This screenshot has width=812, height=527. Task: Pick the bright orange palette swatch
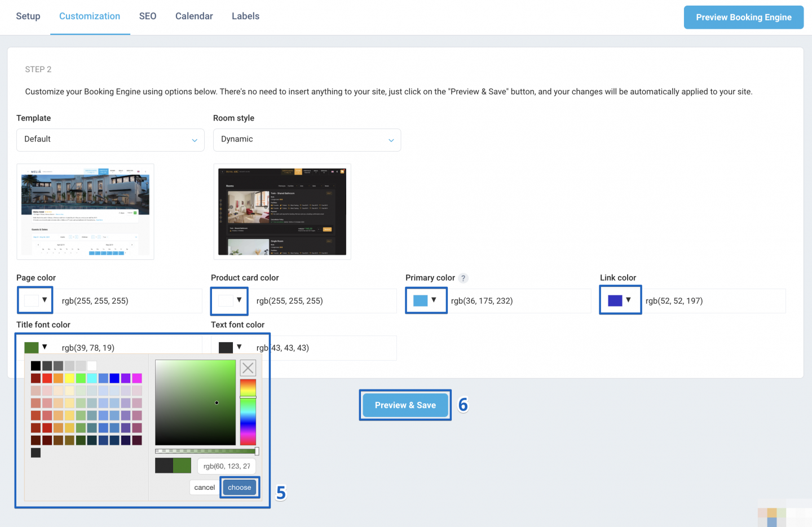tap(58, 378)
